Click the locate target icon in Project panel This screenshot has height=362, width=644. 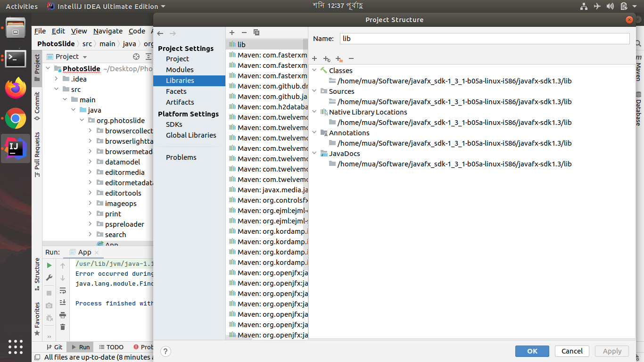click(136, 57)
